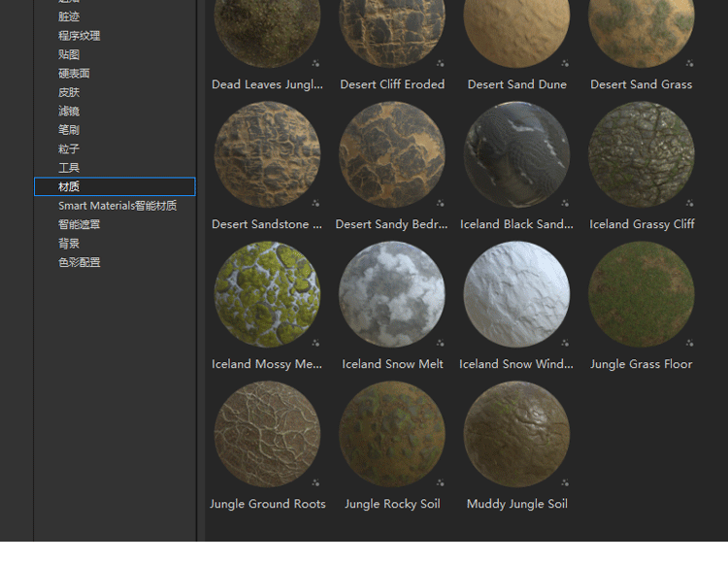The image size is (728, 563).
Task: Open the 滤镜 filters category
Action: pos(69,111)
